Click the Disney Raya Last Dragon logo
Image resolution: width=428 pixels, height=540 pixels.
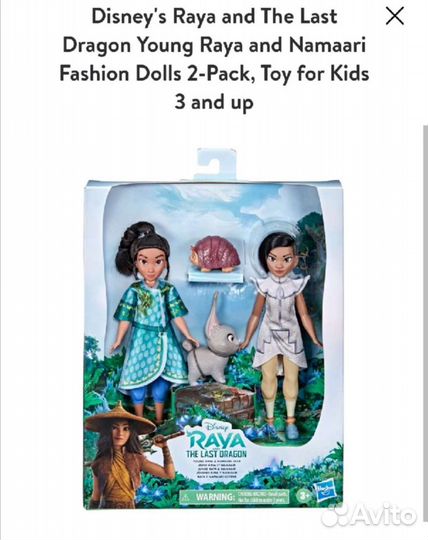tap(217, 441)
